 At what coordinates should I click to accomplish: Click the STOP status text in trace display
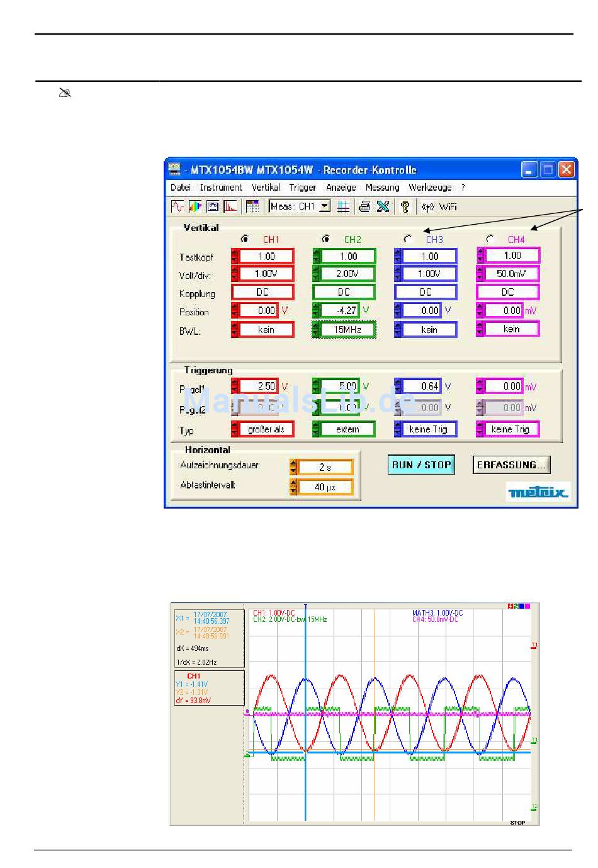tap(517, 823)
